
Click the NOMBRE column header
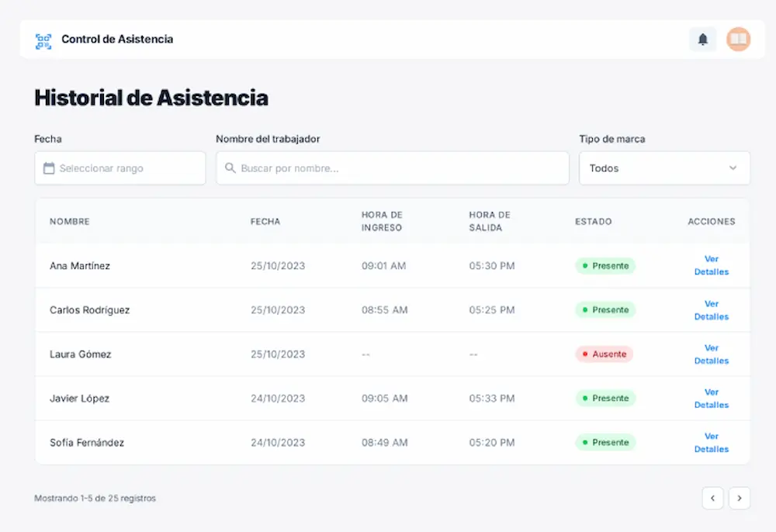[70, 221]
